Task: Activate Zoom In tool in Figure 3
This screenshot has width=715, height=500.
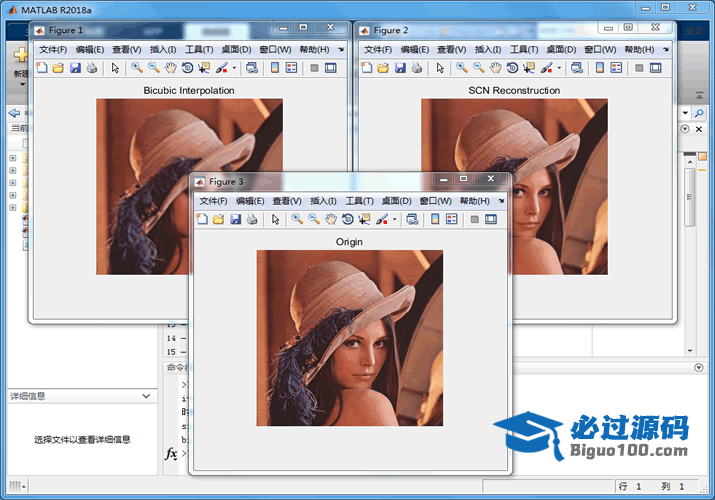Action: pos(297,219)
